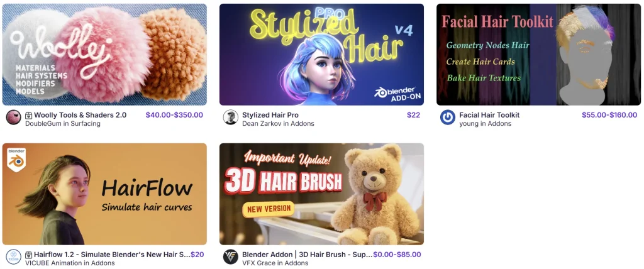Screen dimensions: 644x269
Task: Click the bundle icon beside Woolly Tools title
Action: (x=29, y=116)
